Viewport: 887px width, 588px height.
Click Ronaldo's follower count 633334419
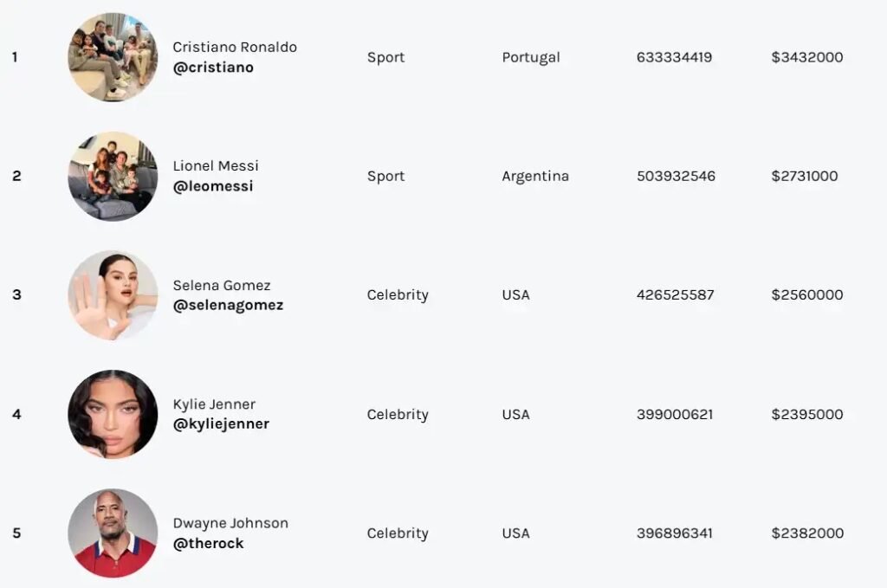(674, 57)
